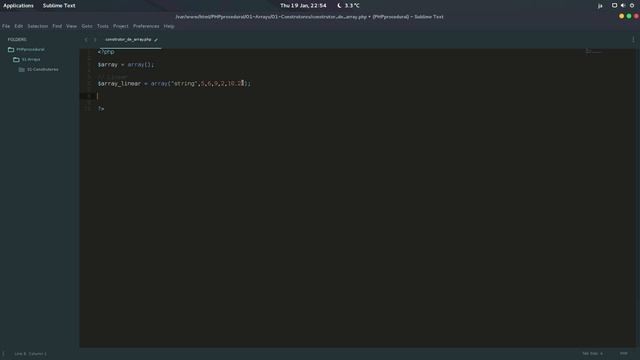Click the "string" literal in the array
The width and height of the screenshot is (640, 360).
(x=184, y=83)
